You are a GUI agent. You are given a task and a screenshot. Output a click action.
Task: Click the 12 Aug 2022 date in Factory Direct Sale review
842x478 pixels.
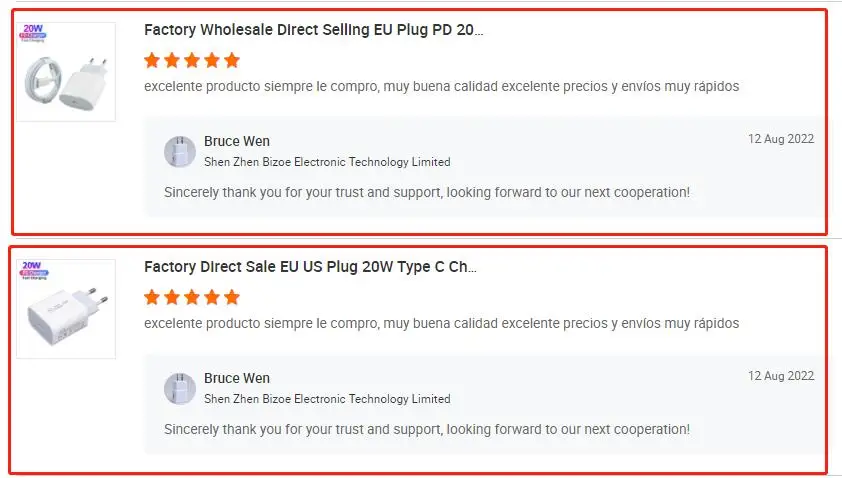coord(781,376)
